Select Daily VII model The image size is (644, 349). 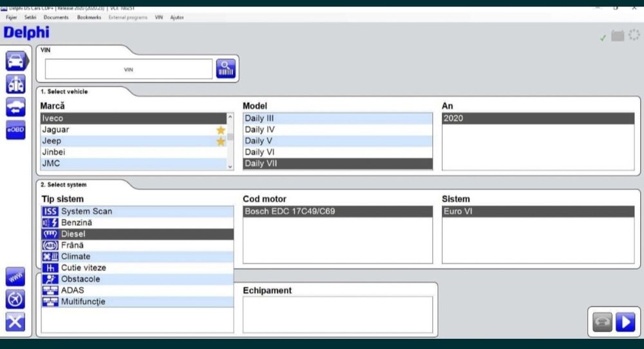click(x=337, y=164)
